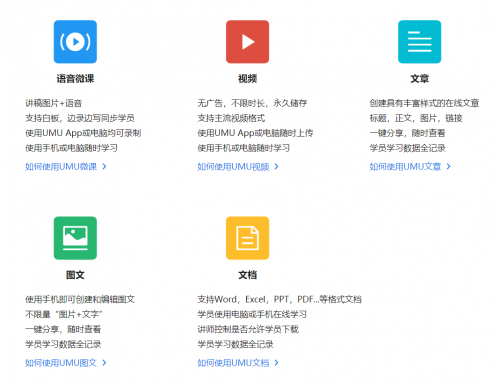The width and height of the screenshot is (500, 386).
Task: Click the text 无广告，不限时长，永久储存
Action: tap(252, 103)
